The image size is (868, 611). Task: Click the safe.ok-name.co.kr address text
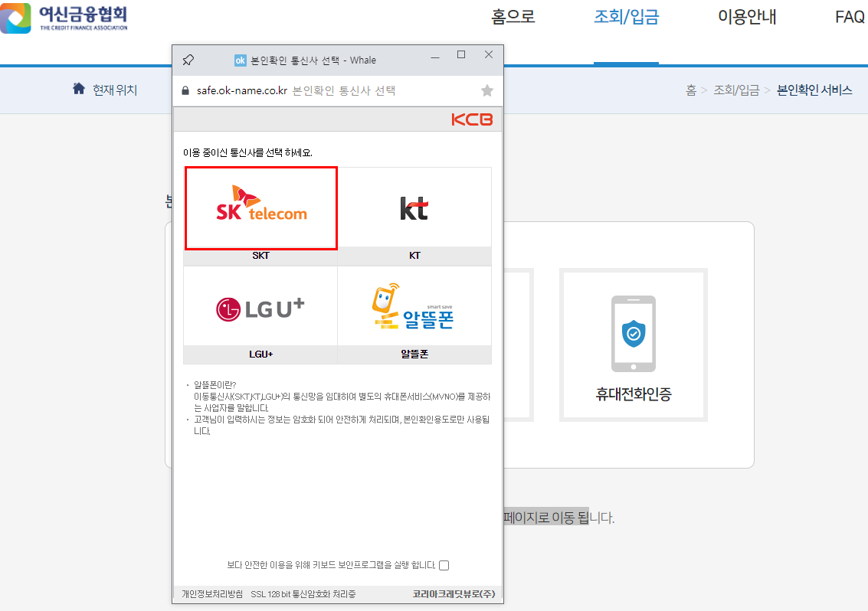click(242, 91)
